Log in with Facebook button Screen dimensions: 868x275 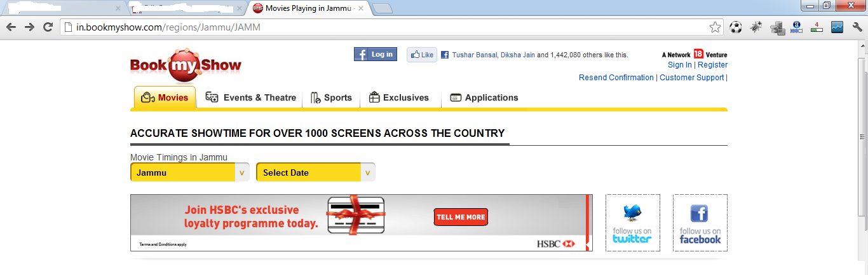tap(376, 55)
